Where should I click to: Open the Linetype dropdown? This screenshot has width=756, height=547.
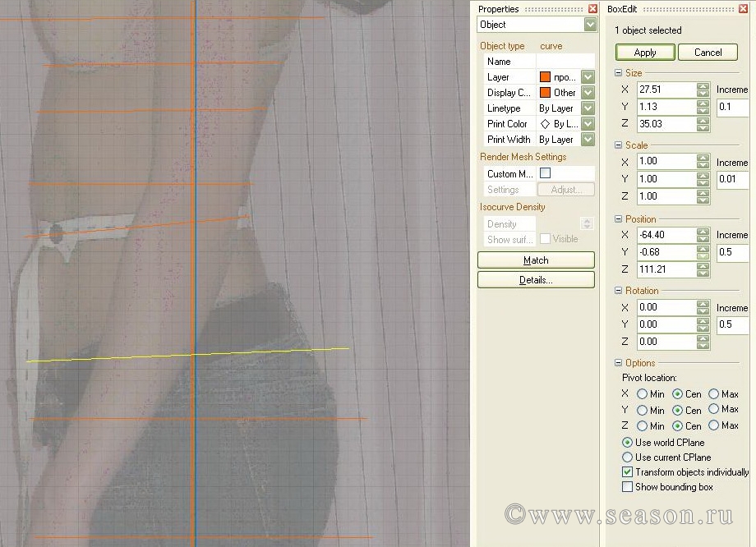tap(588, 108)
